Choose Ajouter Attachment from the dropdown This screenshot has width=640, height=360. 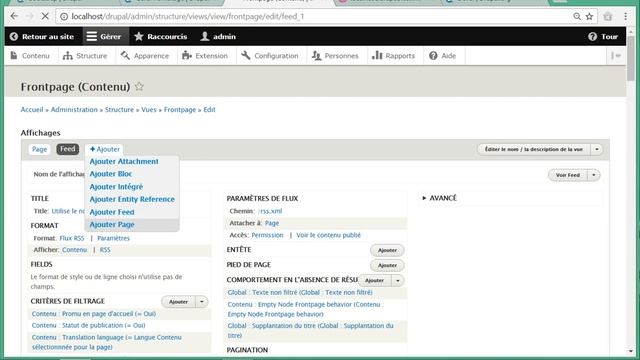[x=124, y=162]
